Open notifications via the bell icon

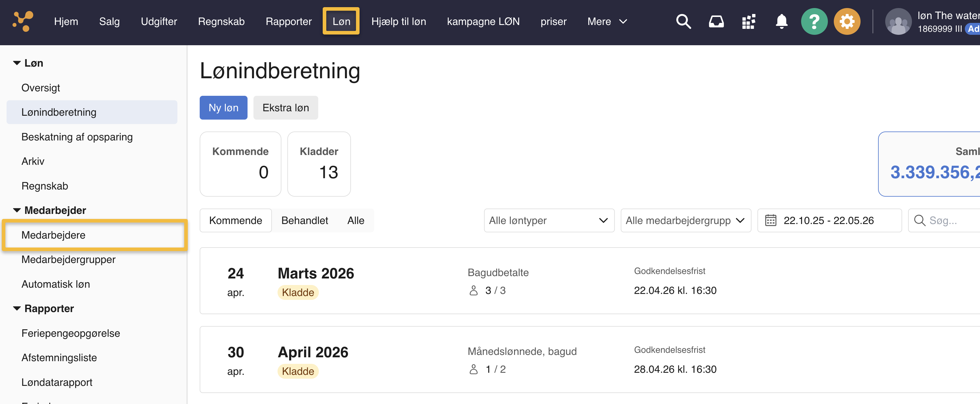782,21
